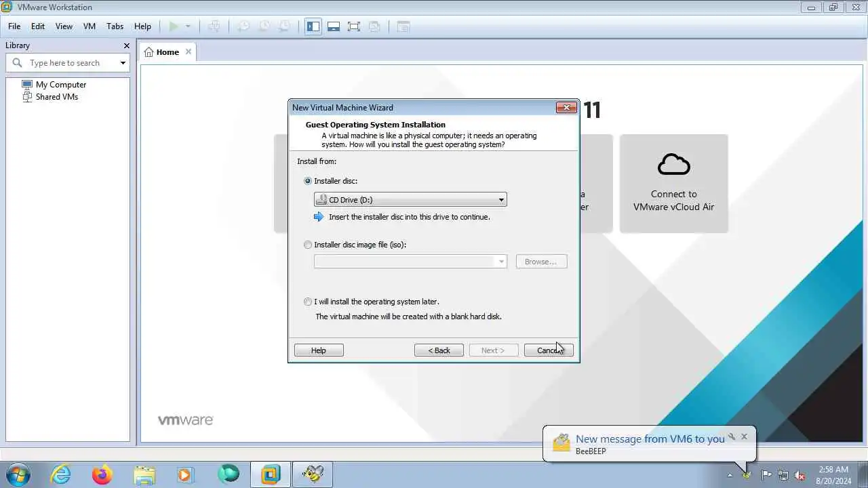Switch to the Home tab
Screen dimensions: 868x488
pyautogui.click(x=167, y=52)
